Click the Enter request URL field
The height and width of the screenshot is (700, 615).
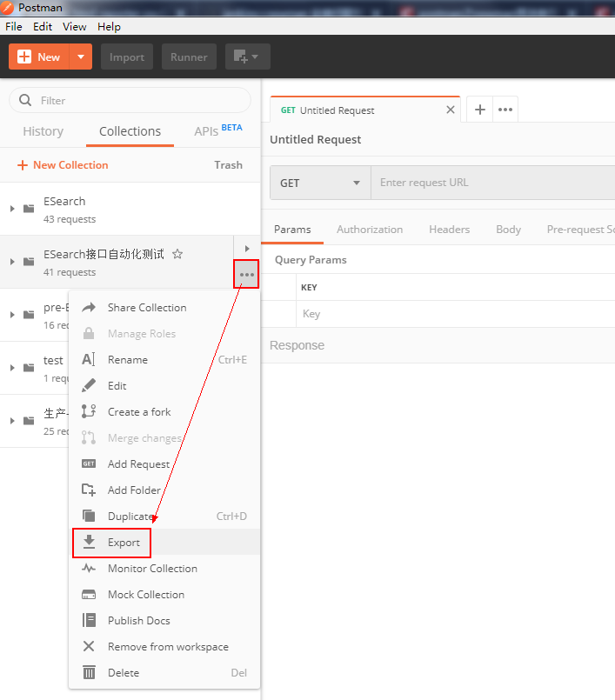click(x=493, y=183)
